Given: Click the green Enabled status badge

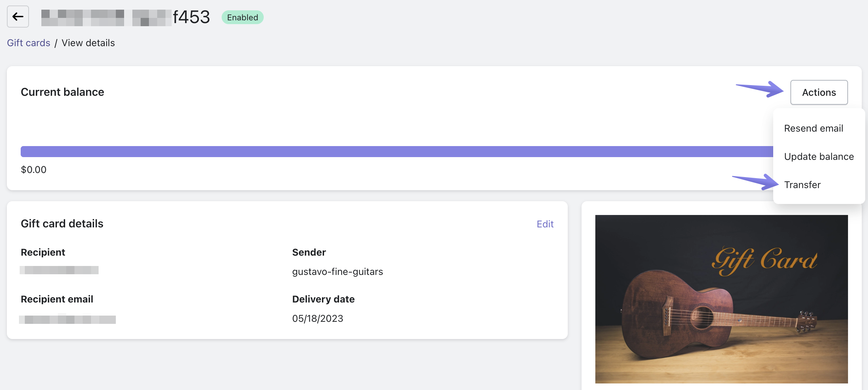Looking at the screenshot, I should coord(242,17).
